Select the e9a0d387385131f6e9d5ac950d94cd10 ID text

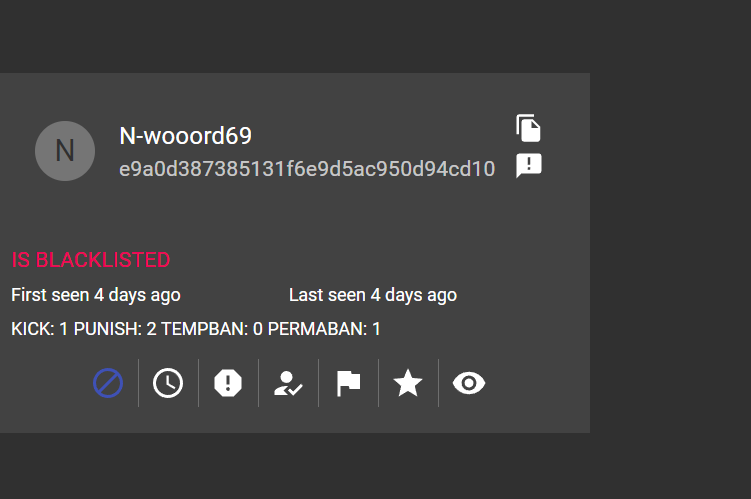[307, 168]
